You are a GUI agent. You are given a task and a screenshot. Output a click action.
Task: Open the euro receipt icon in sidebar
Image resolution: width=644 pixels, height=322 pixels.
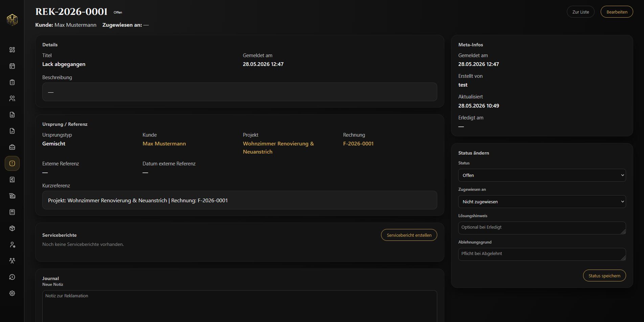click(12, 180)
